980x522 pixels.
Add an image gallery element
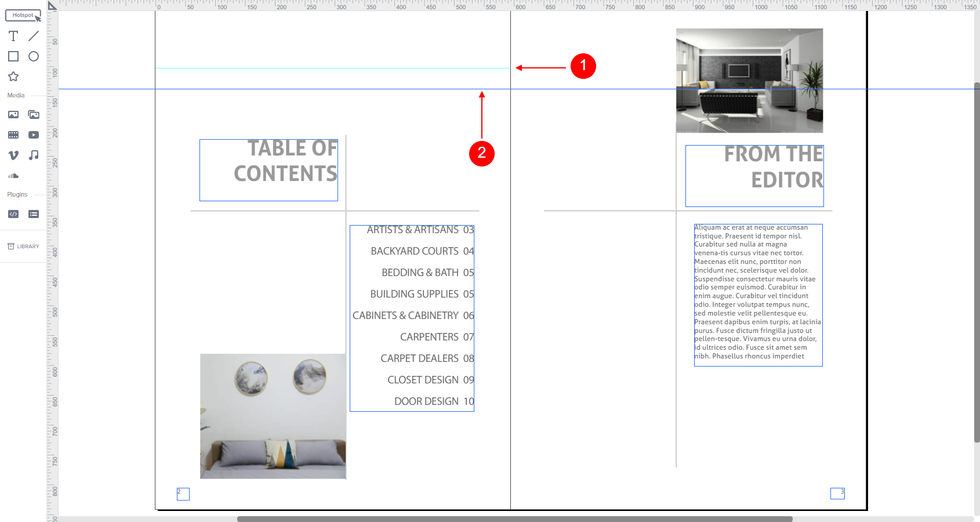click(x=34, y=115)
